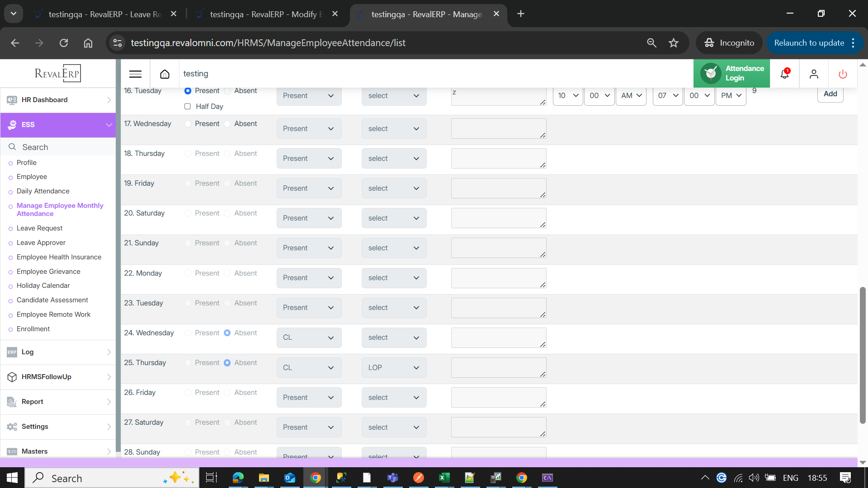Image resolution: width=868 pixels, height=488 pixels.
Task: Click the home icon beside testing
Action: point(165,74)
